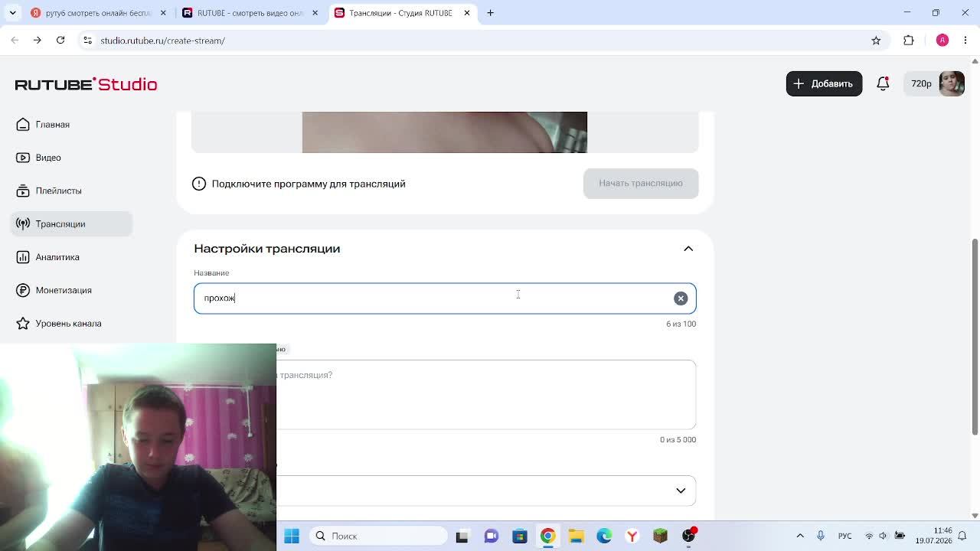Click the video icon beside Видео
Screen dimensions: 980x551
click(x=23, y=158)
